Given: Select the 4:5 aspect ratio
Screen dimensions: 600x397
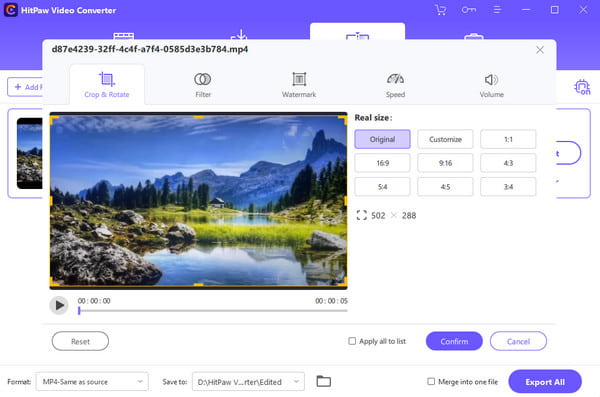Looking at the screenshot, I should pos(445,187).
